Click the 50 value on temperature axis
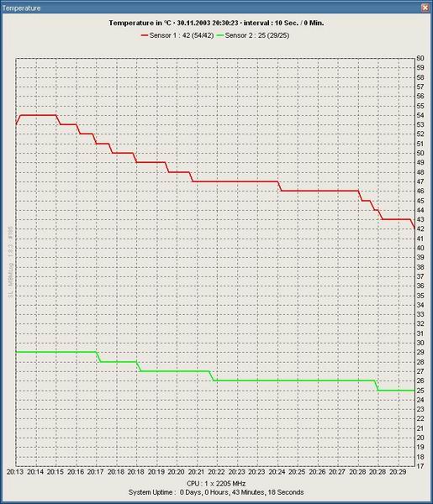This screenshot has width=433, height=504. [x=420, y=153]
